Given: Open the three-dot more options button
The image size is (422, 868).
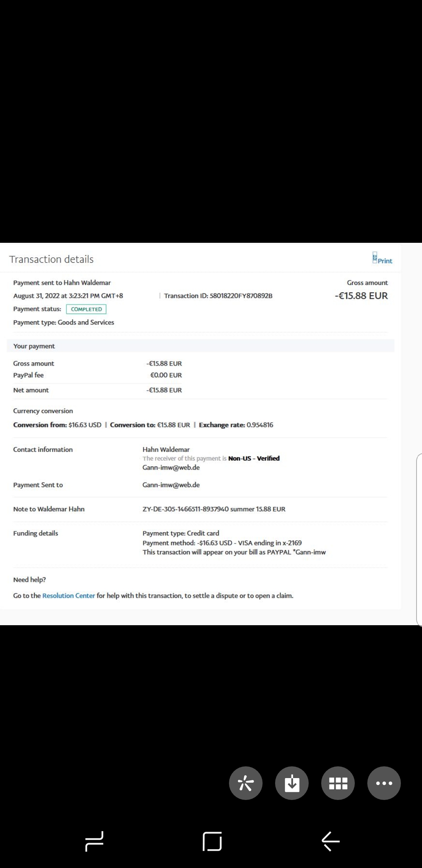Looking at the screenshot, I should coord(384,783).
